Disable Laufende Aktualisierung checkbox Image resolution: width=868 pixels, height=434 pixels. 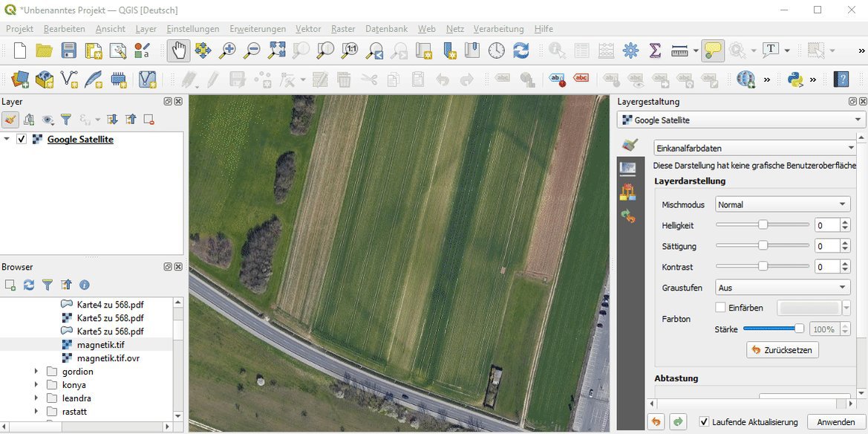click(x=704, y=422)
